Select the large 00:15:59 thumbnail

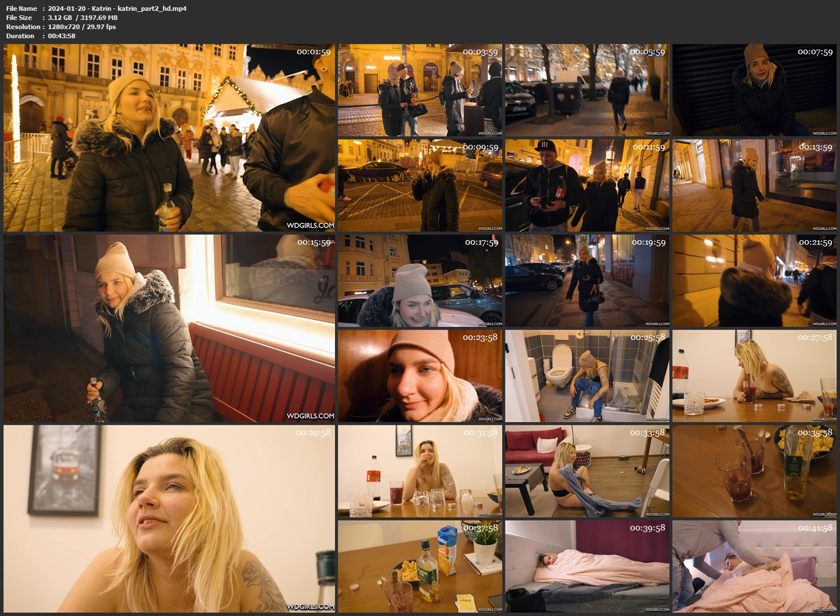169,328
